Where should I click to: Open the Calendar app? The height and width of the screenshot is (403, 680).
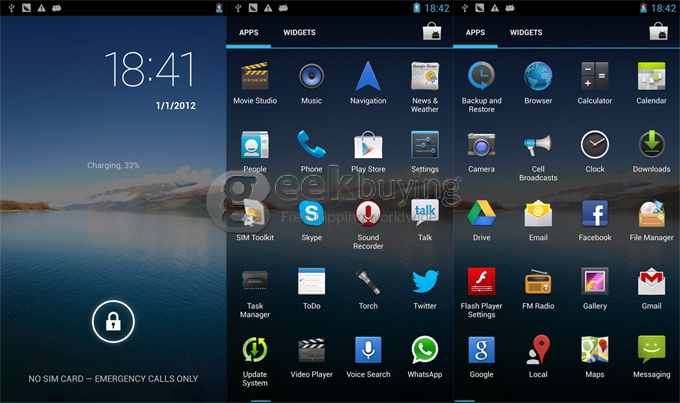click(x=651, y=76)
